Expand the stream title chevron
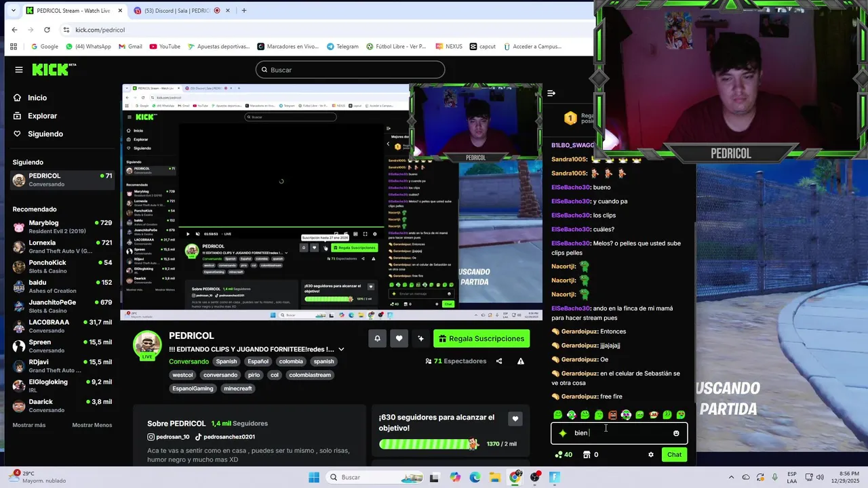868x488 pixels. [x=341, y=349]
